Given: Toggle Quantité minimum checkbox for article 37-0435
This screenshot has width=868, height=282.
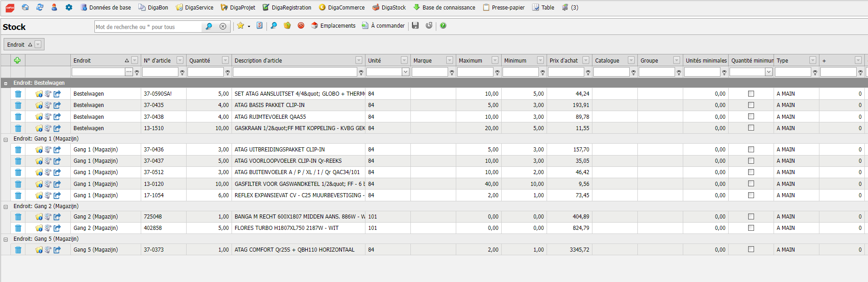Looking at the screenshot, I should click(x=751, y=105).
